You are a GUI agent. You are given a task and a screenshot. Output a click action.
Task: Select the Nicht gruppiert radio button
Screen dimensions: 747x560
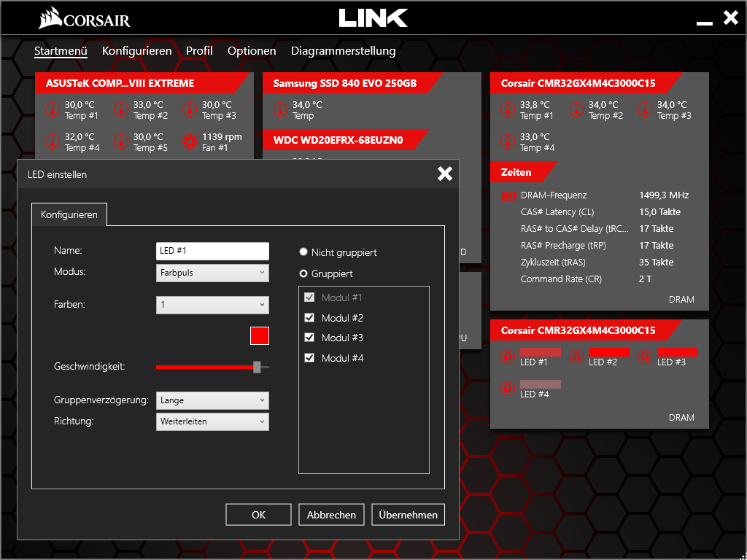[303, 252]
